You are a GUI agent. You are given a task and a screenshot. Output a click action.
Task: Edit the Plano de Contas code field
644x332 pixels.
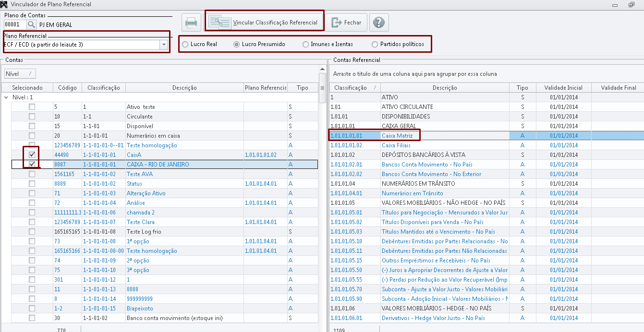coord(15,24)
